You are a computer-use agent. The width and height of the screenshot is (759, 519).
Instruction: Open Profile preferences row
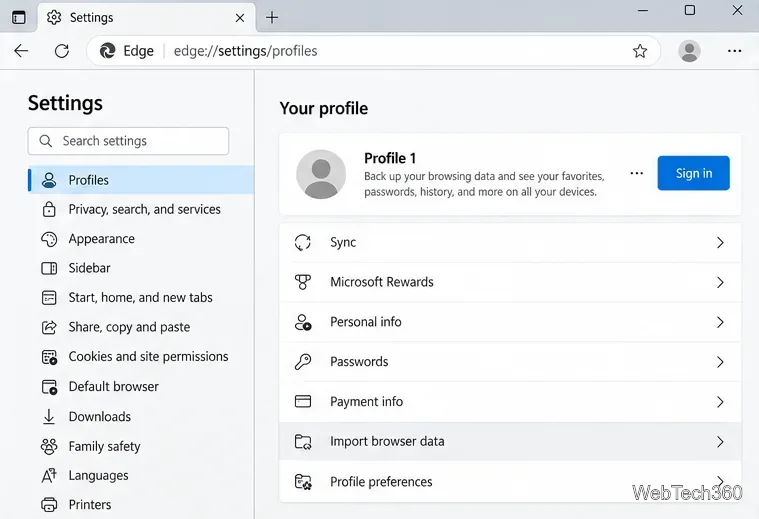[x=510, y=481]
